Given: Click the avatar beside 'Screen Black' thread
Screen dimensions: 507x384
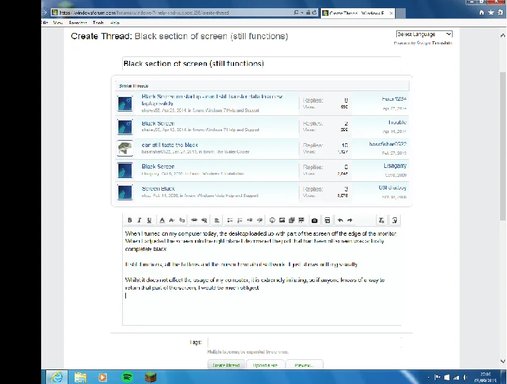Looking at the screenshot, I should (x=125, y=192).
